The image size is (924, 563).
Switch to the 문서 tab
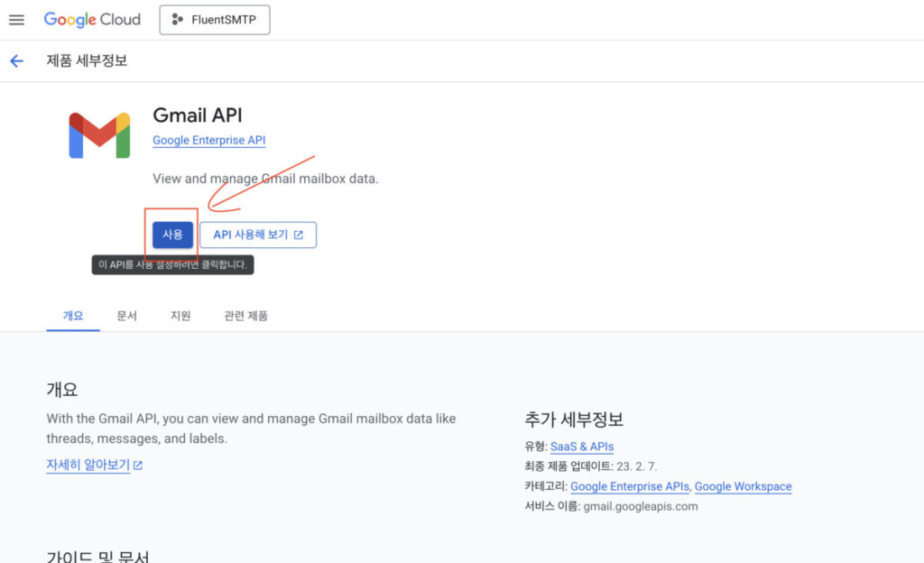pyautogui.click(x=126, y=316)
